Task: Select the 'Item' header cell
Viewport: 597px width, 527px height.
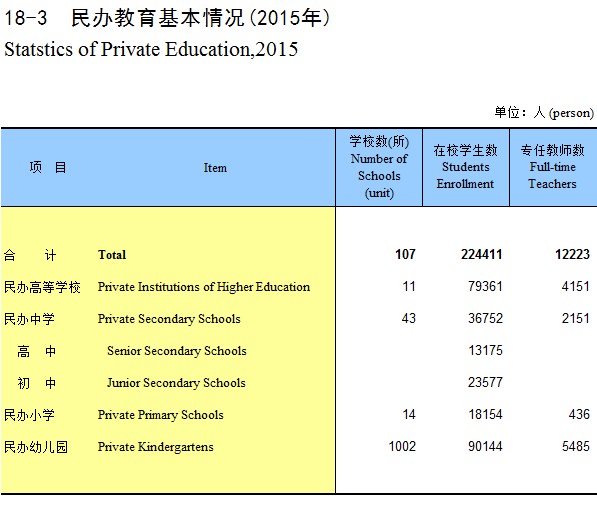Action: (x=215, y=168)
